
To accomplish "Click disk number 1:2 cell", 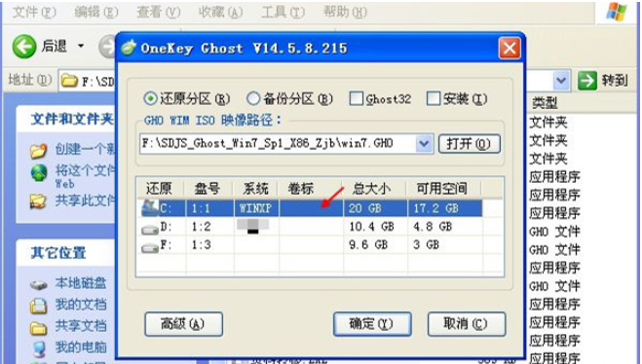I will tap(201, 226).
